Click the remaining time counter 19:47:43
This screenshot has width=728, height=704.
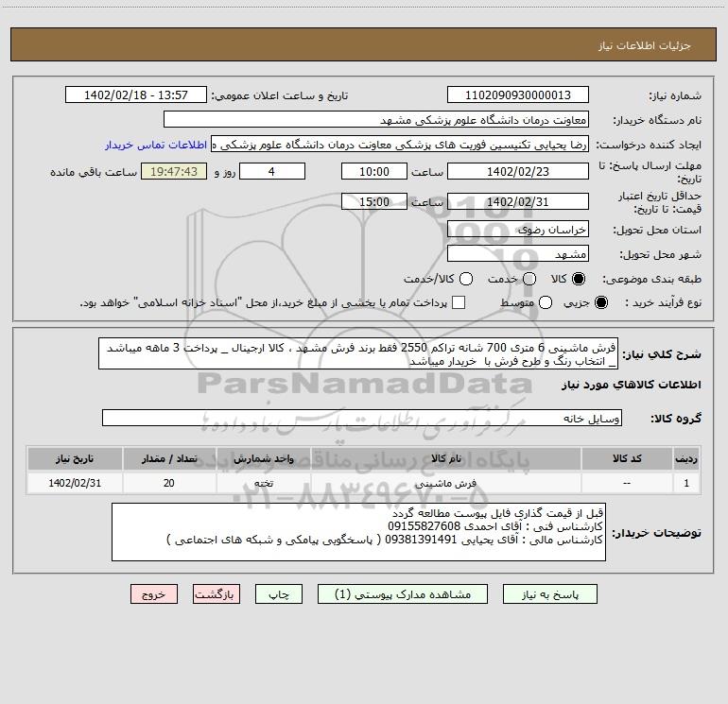pyautogui.click(x=174, y=172)
